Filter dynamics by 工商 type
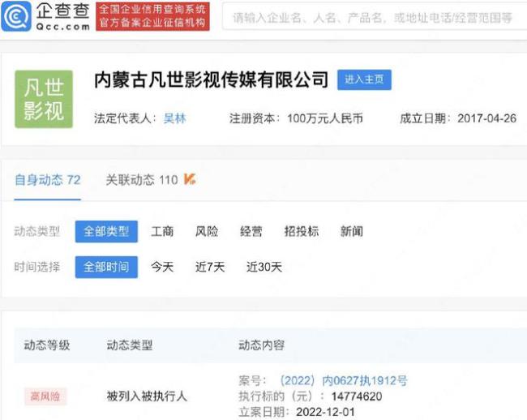 pyautogui.click(x=162, y=231)
